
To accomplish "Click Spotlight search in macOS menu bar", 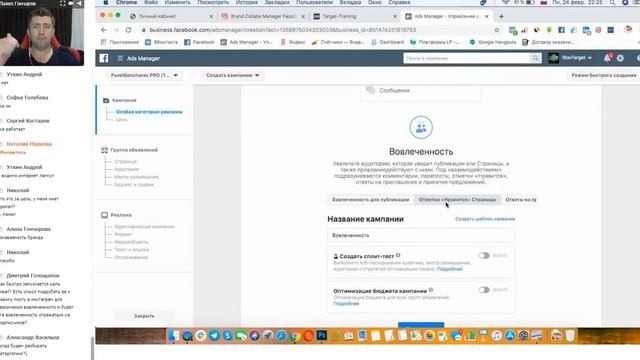I will [612, 2].
